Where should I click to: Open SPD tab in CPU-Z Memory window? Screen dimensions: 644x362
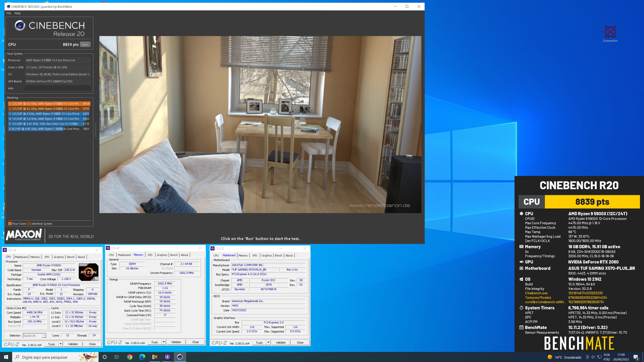tap(150, 255)
